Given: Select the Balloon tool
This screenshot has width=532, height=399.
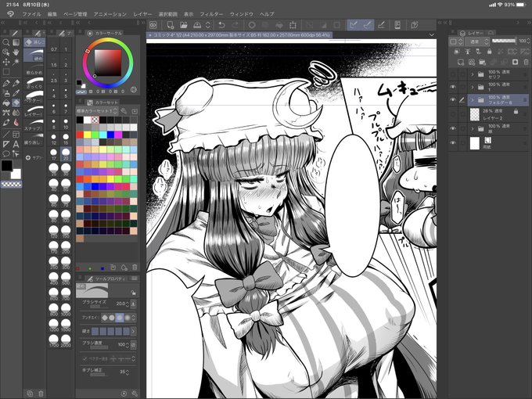Looking at the screenshot, I should click(6, 153).
